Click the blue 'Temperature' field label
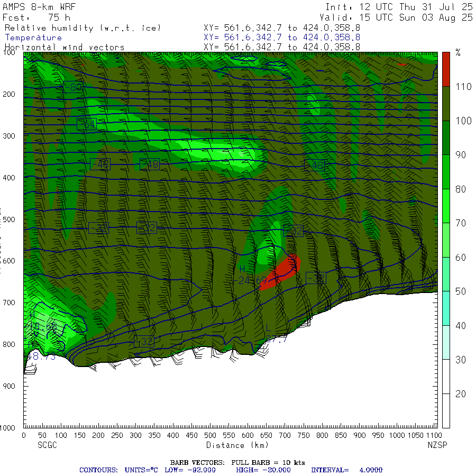This screenshot has width=476, height=476. tap(33, 38)
